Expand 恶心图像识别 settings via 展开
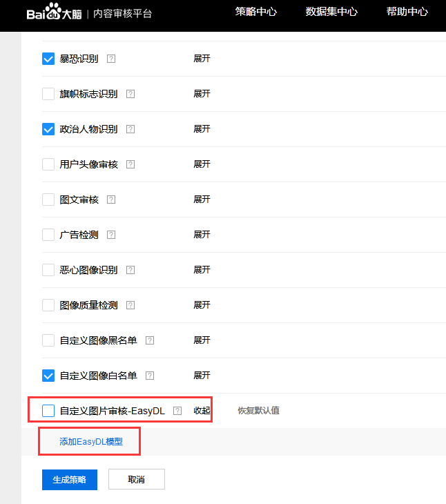 point(202,270)
